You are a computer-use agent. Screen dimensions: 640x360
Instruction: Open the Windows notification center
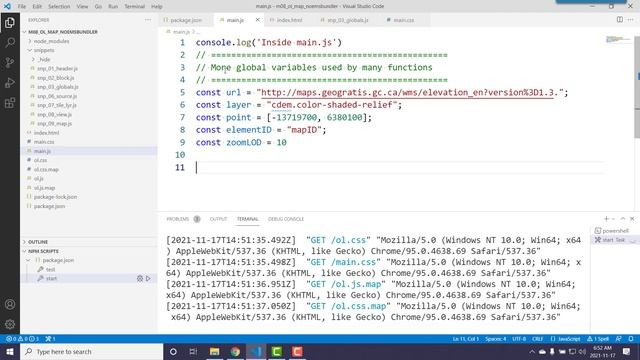(627, 351)
